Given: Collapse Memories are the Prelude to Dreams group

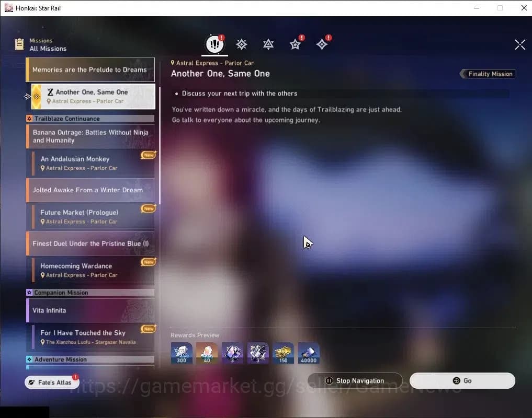Looking at the screenshot, I should (x=90, y=69).
